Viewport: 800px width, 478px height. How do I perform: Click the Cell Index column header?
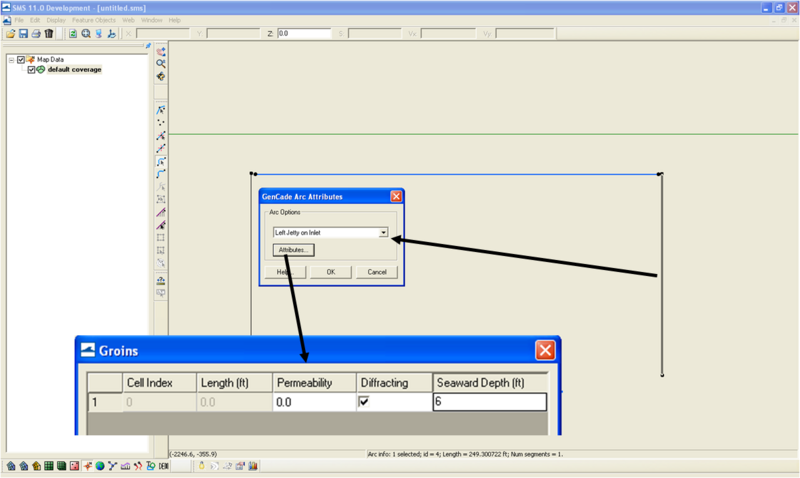click(159, 383)
